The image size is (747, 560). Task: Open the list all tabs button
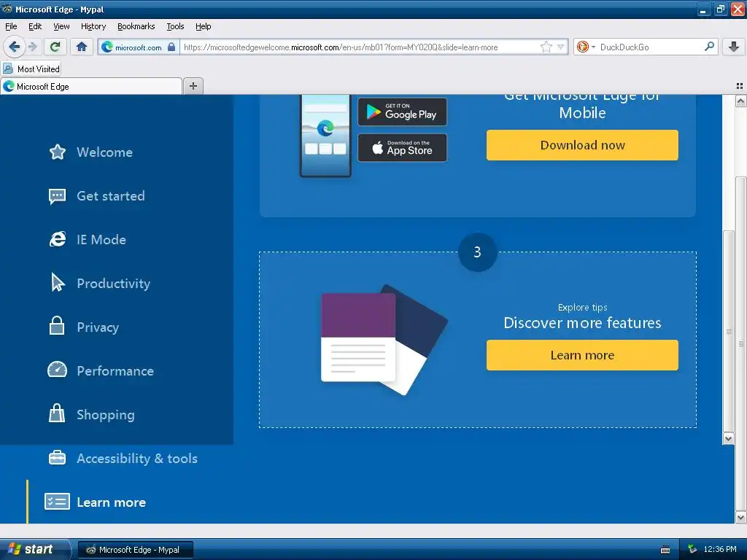740,86
